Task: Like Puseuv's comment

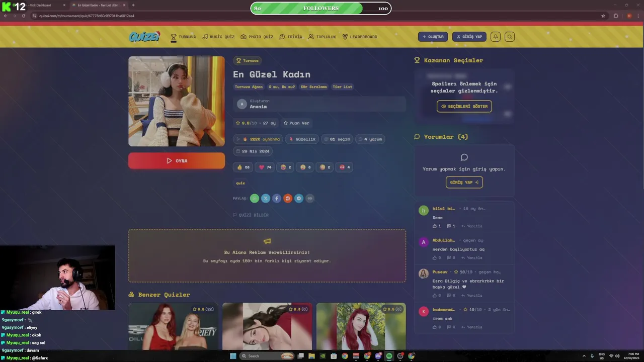Action: coord(437,296)
